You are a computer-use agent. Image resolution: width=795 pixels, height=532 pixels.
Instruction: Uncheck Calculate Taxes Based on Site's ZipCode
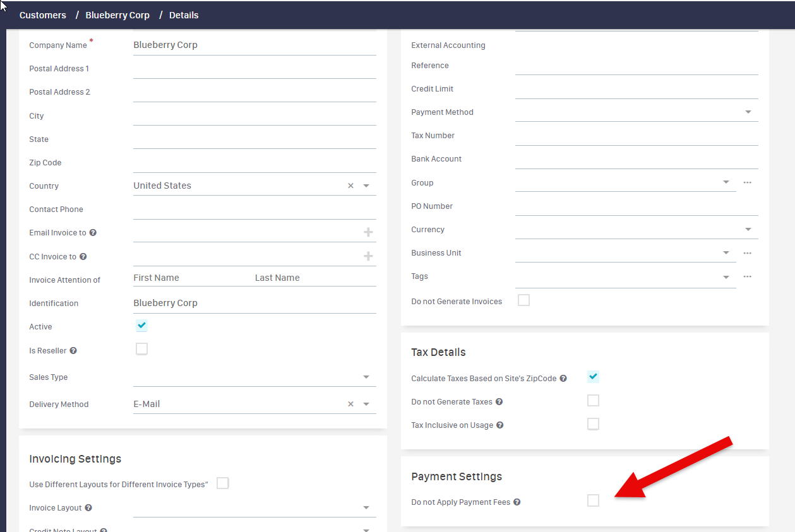593,377
